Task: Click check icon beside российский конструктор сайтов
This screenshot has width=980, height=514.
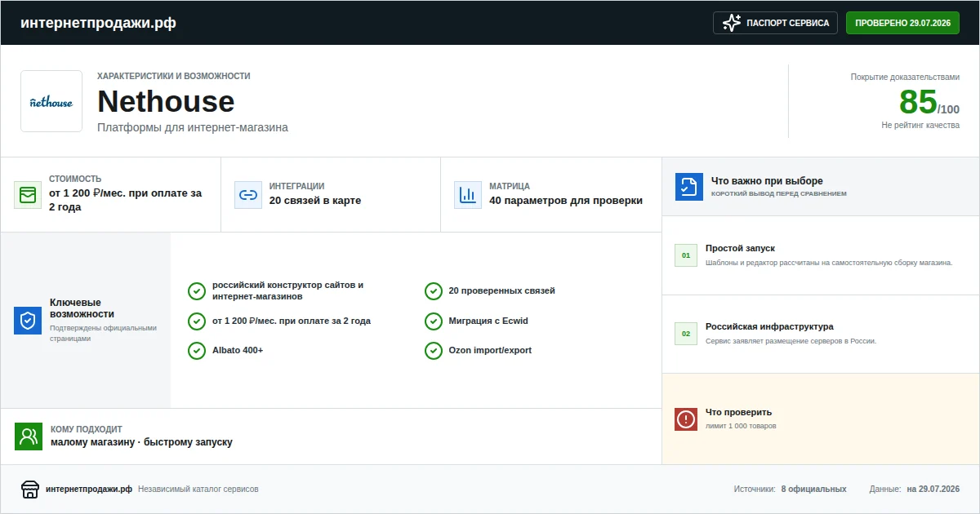Action: click(197, 291)
